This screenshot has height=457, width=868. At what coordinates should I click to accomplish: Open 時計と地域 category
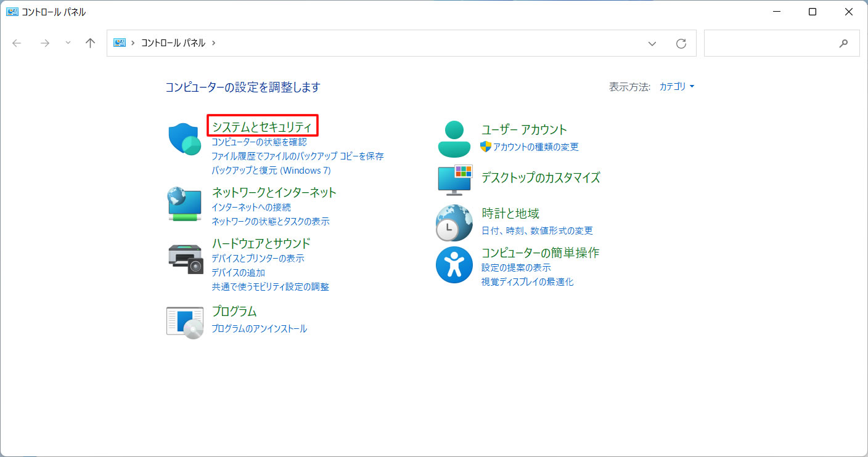click(x=510, y=214)
